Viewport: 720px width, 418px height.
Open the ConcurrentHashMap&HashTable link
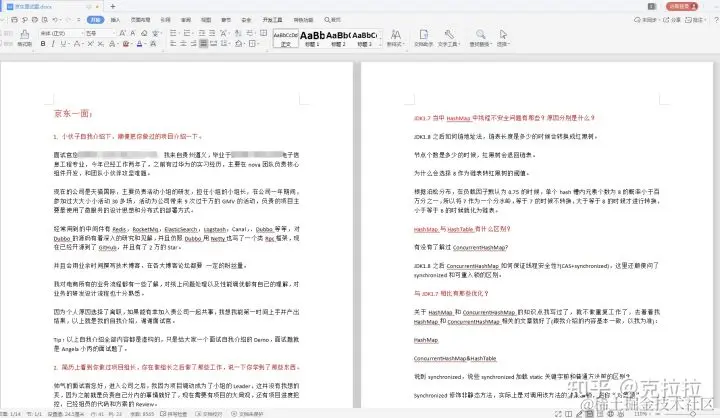[x=455, y=358]
